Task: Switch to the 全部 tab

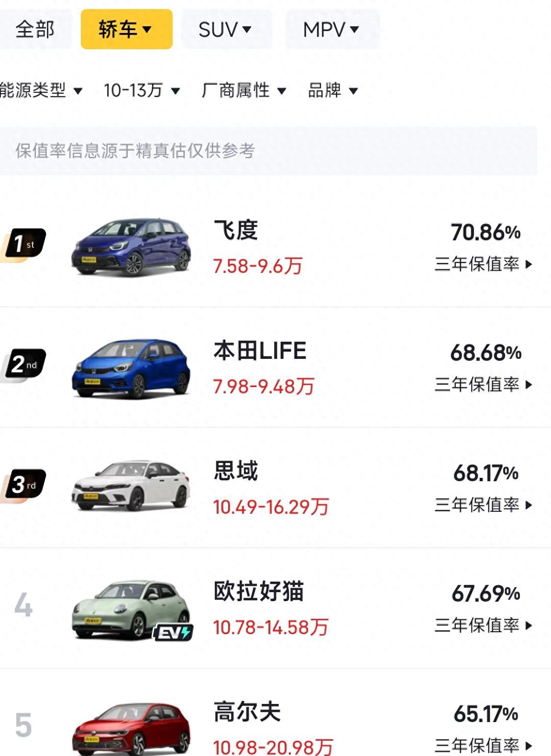Action: [34, 29]
